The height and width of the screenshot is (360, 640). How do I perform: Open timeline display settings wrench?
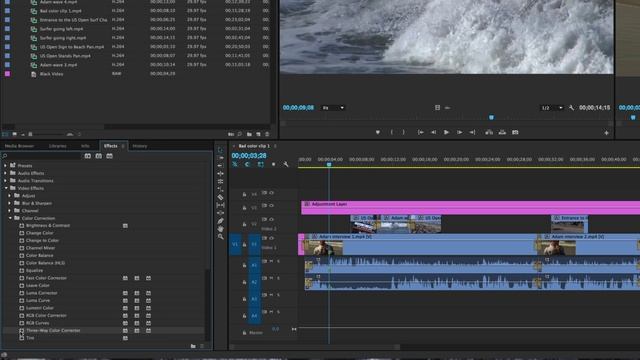[286, 164]
